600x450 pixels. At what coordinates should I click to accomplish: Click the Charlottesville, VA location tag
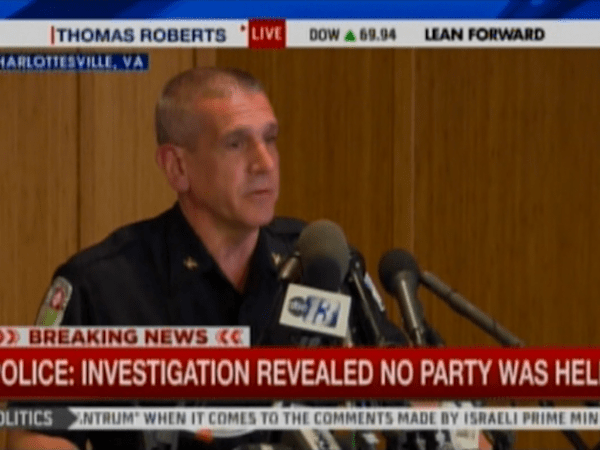74,62
